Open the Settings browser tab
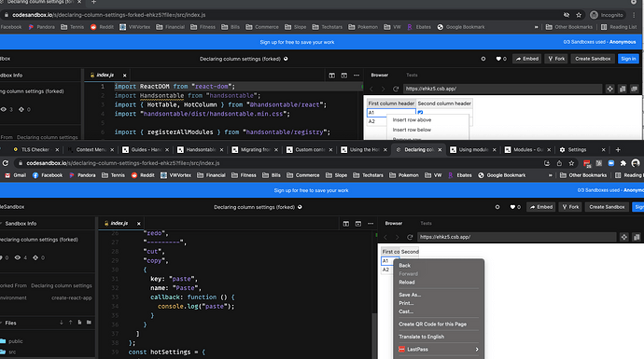This screenshot has width=644, height=359. pos(577,150)
